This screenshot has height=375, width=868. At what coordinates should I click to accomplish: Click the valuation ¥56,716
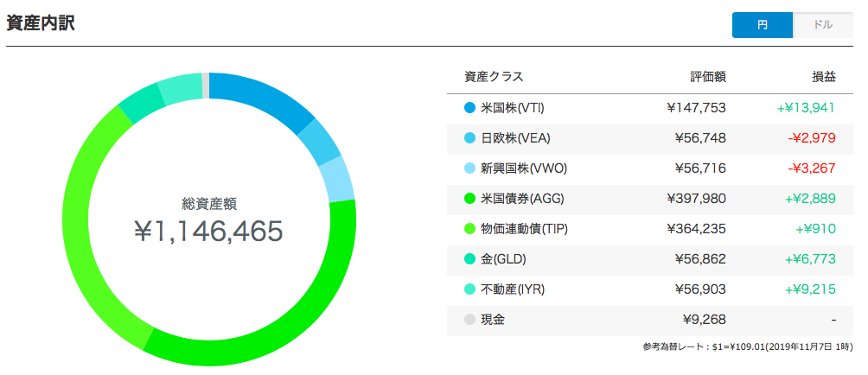click(x=700, y=168)
